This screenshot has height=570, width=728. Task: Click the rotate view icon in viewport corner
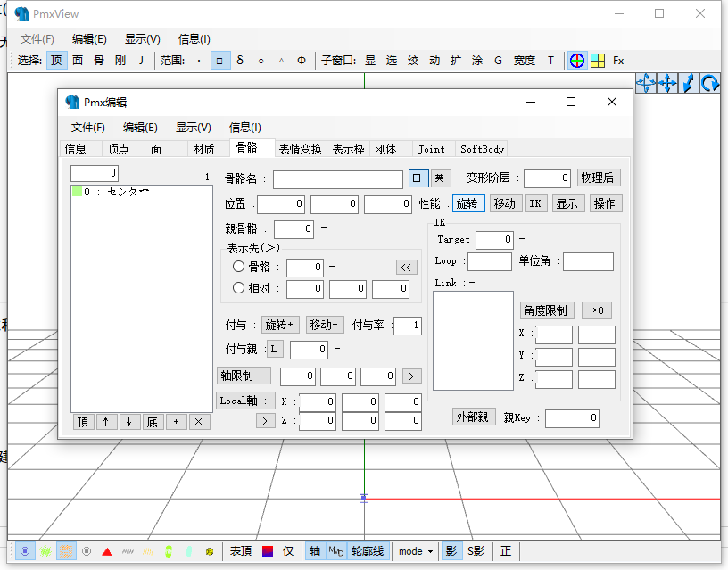[710, 84]
